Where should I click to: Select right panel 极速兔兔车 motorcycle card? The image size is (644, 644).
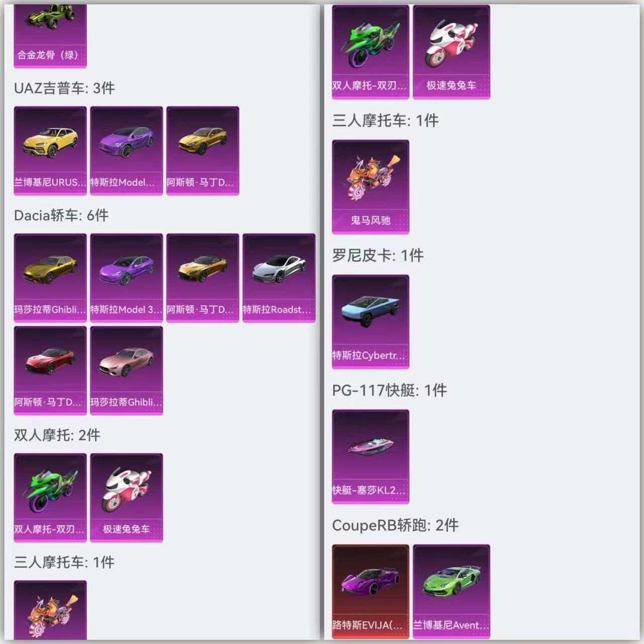click(x=451, y=52)
